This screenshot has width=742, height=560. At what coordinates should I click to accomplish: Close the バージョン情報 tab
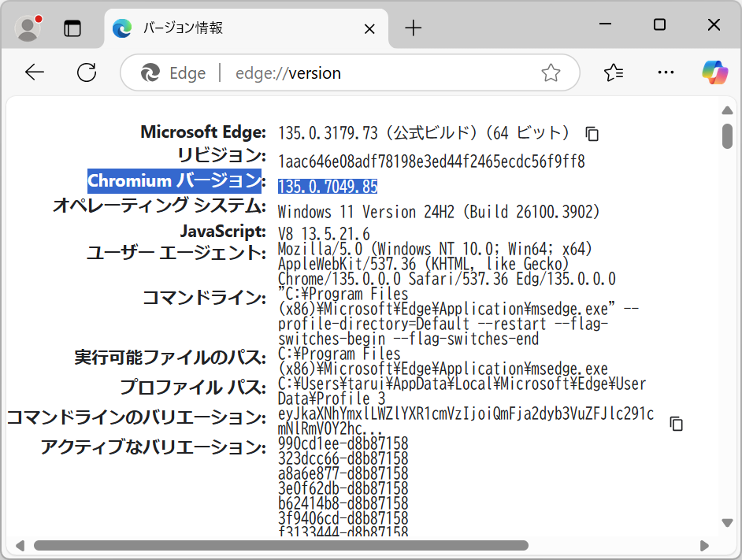[369, 28]
